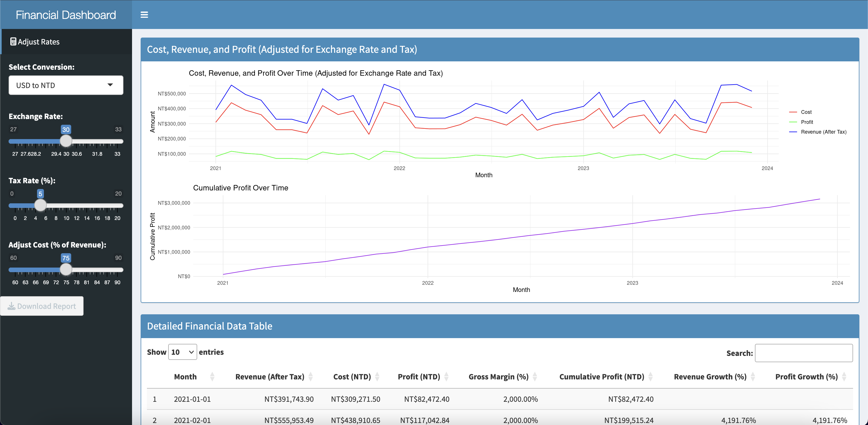Focus the table Search input field
868x425 pixels.
(804, 353)
